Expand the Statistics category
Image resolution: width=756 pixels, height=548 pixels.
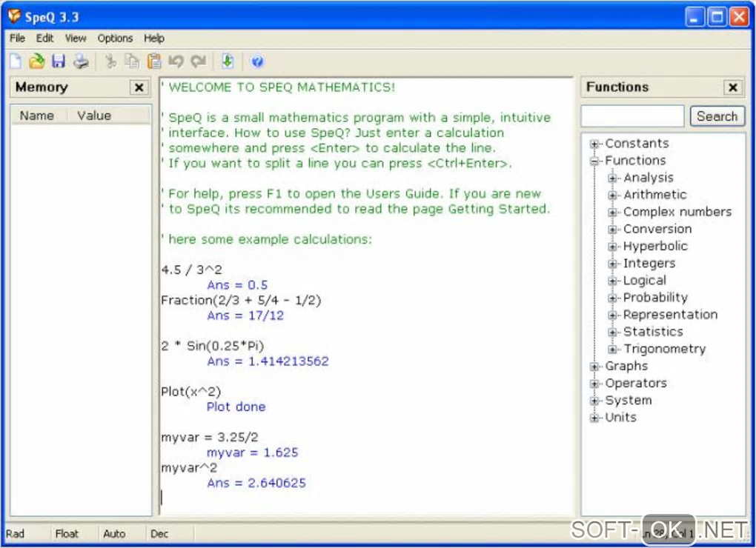point(612,333)
